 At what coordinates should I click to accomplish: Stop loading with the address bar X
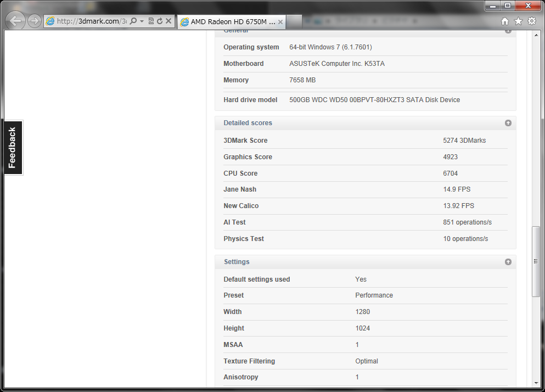tap(168, 21)
